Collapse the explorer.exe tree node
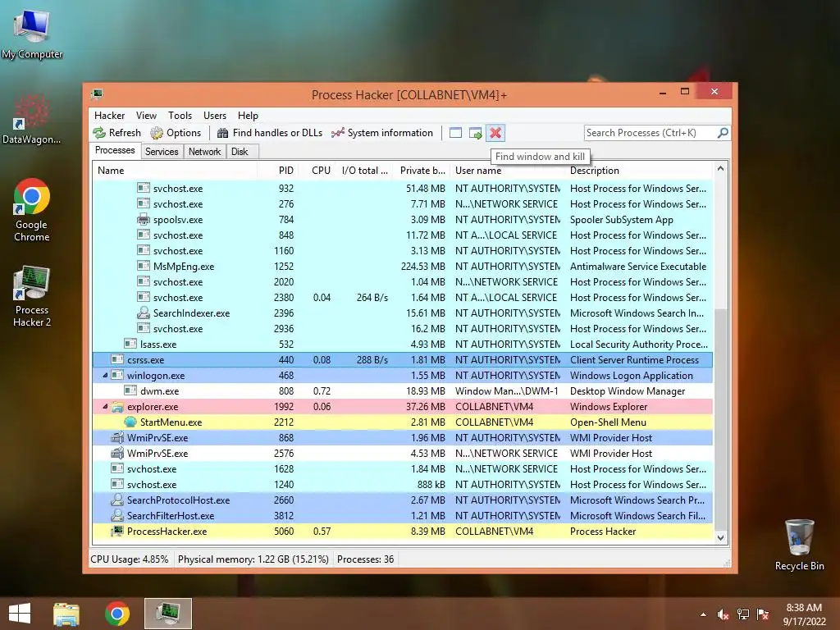Image resolution: width=840 pixels, height=630 pixels. pyautogui.click(x=105, y=407)
